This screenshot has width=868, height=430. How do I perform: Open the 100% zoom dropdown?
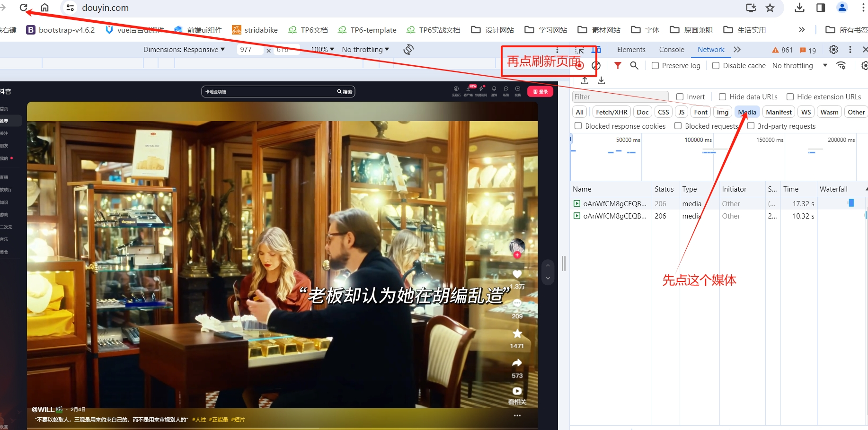(x=322, y=50)
